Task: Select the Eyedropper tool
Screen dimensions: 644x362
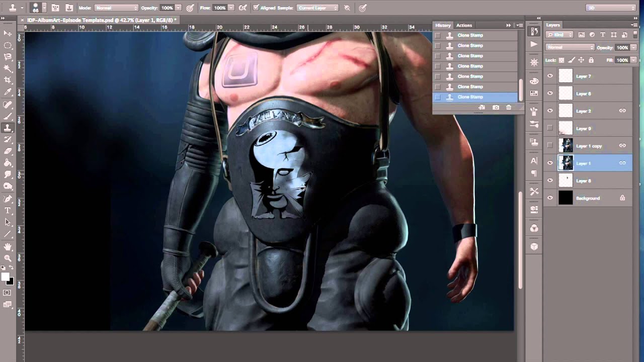Action: [8, 92]
